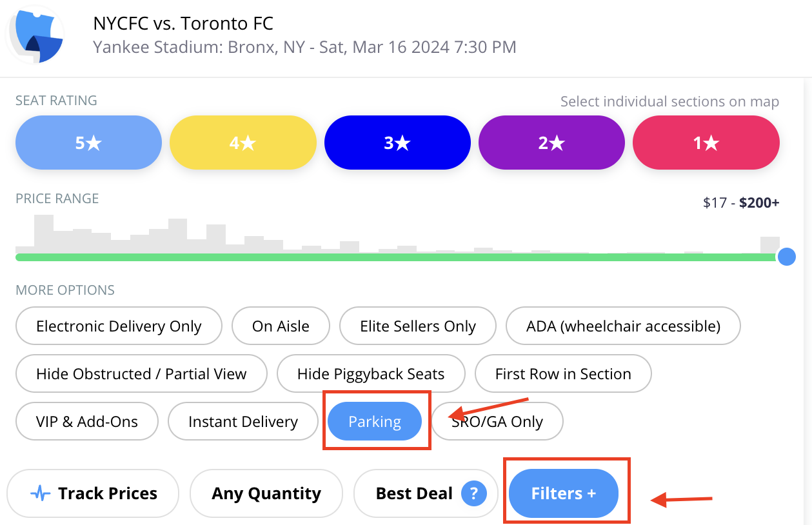Choose the 2-star seat rating

click(551, 143)
